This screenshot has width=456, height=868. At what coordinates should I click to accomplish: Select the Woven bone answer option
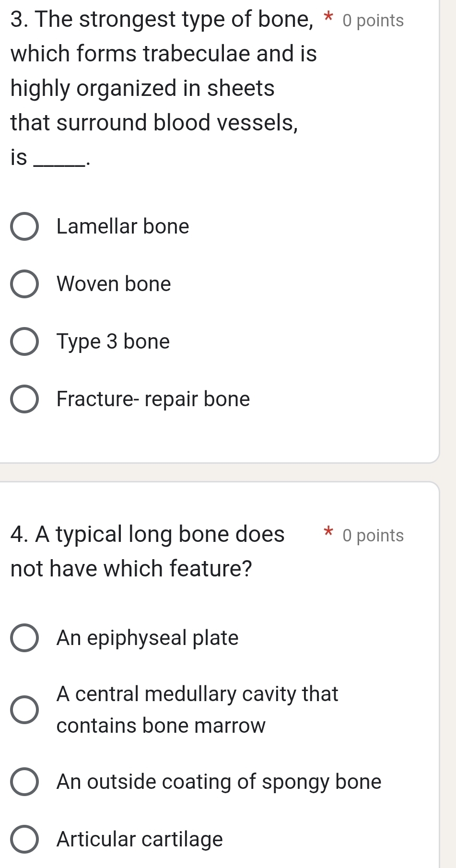(25, 284)
